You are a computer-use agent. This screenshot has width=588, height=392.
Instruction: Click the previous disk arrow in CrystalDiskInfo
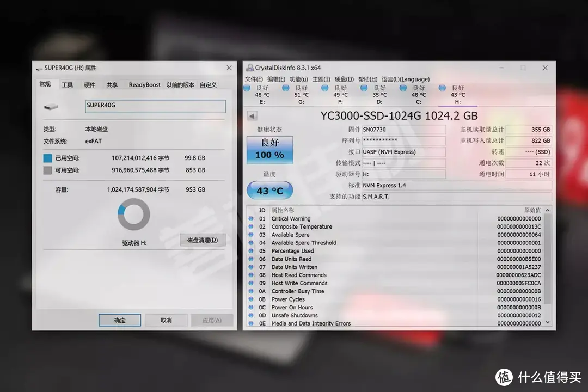pos(252,116)
